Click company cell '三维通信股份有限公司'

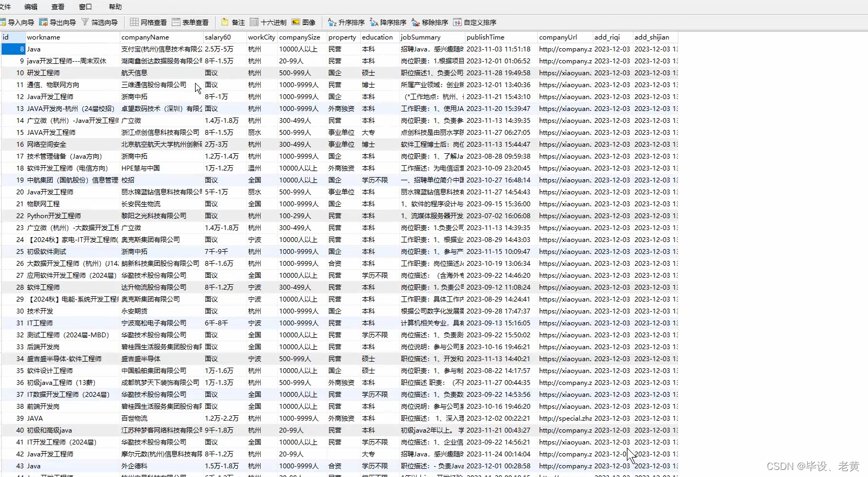coord(161,85)
